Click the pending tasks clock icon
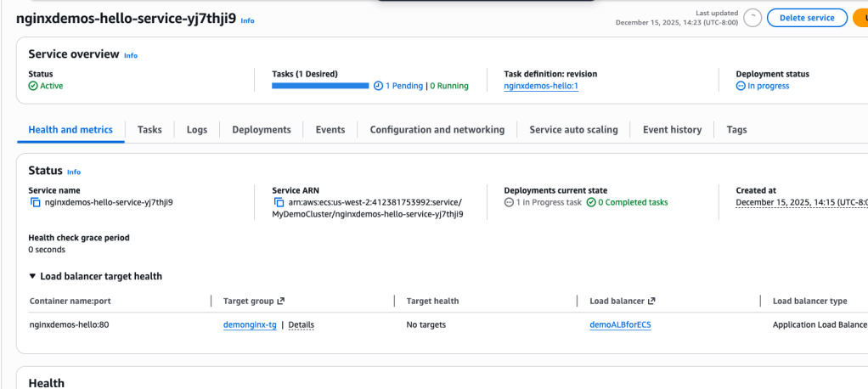The width and height of the screenshot is (868, 389). [x=378, y=86]
